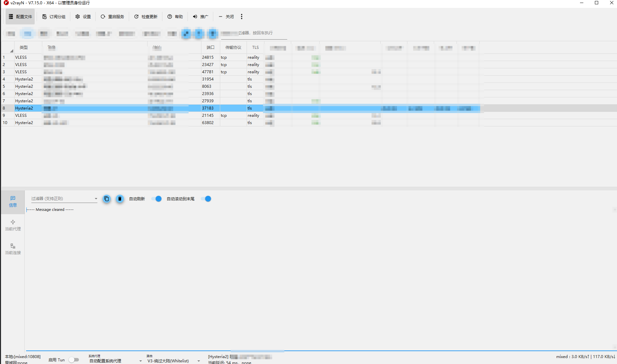Expand the 系统代理 system proxy dropdown
This screenshot has height=364, width=617.
click(x=140, y=361)
